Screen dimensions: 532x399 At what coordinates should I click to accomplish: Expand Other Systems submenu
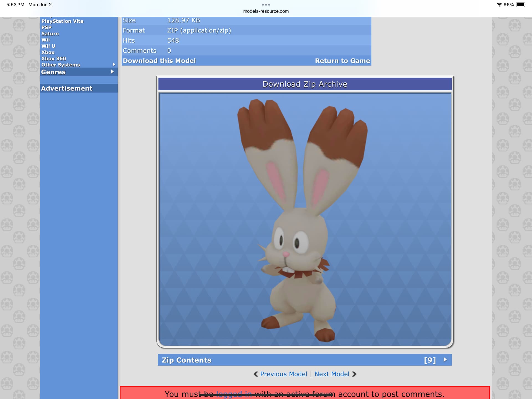point(79,65)
